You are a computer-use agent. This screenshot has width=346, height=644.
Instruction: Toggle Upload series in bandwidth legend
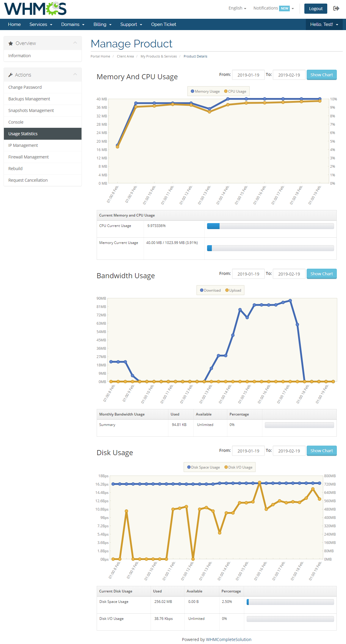[227, 290]
